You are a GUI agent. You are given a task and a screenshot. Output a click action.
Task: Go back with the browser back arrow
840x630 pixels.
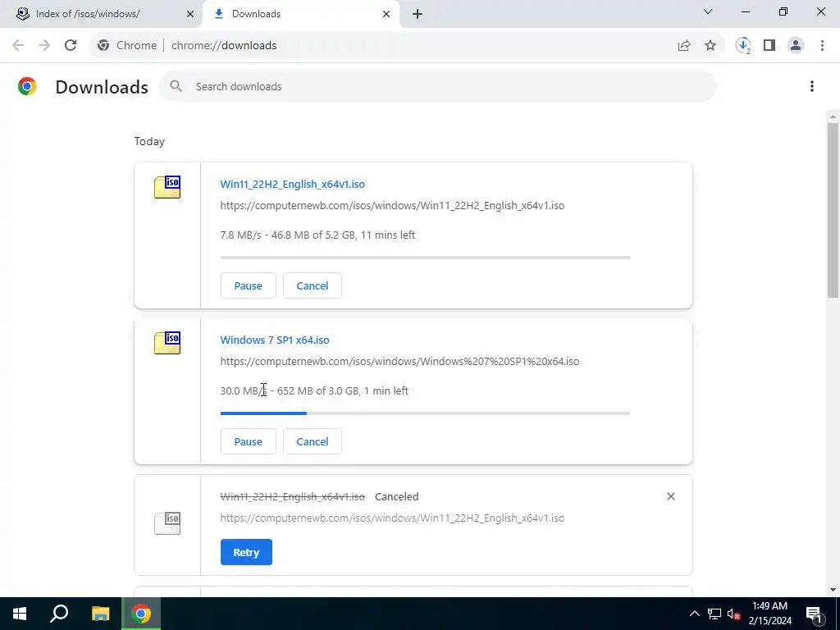tap(18, 46)
